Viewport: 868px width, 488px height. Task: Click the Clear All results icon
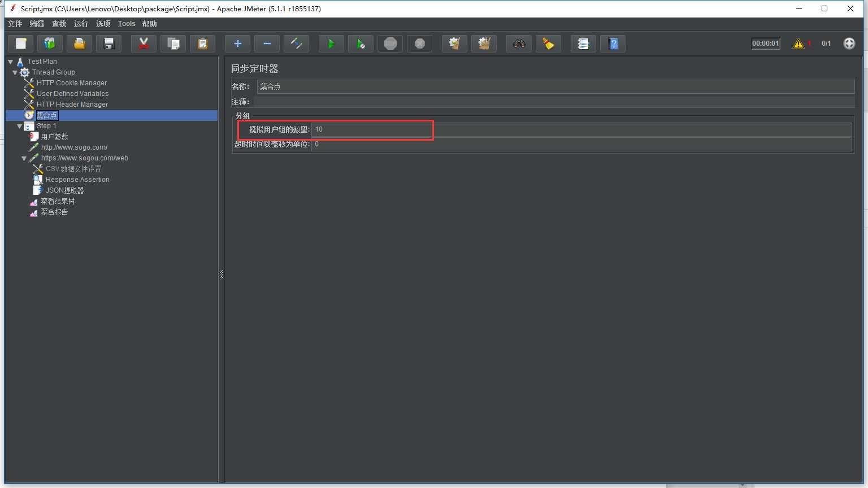[484, 43]
